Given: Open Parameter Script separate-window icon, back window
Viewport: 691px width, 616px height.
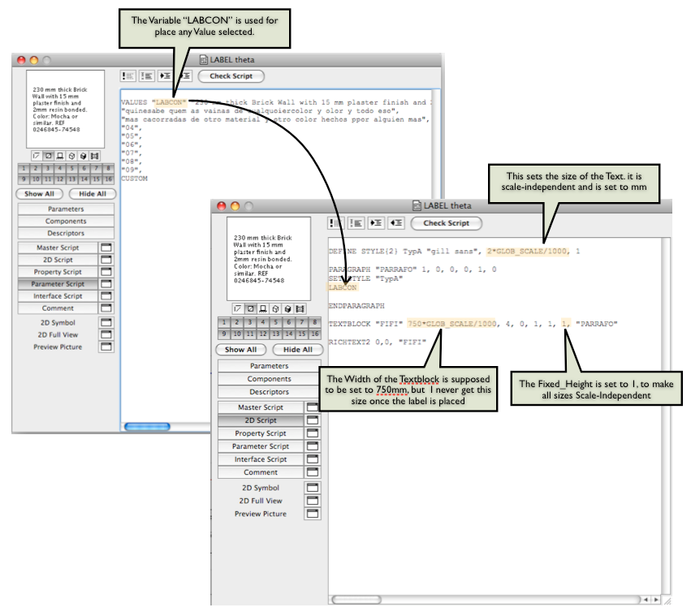Looking at the screenshot, I should (106, 284).
